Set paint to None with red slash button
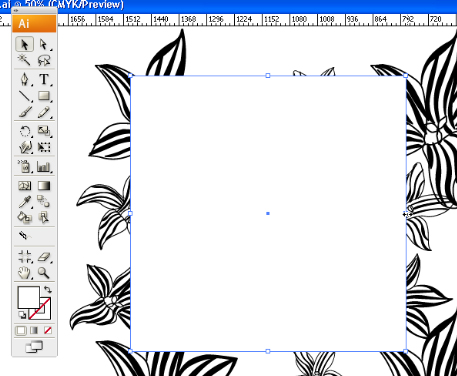Viewport: 457px width, 376px height. [47, 330]
